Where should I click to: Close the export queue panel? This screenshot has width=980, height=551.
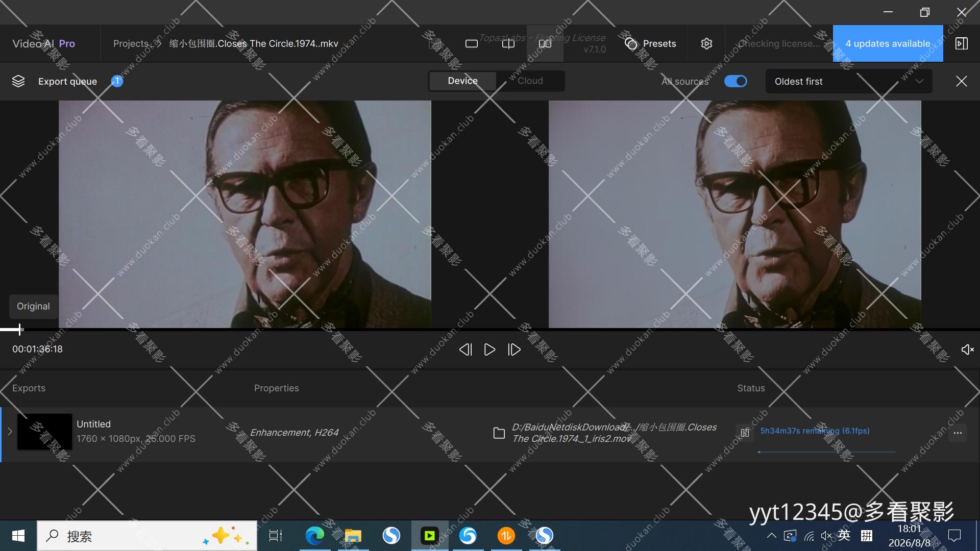pyautogui.click(x=962, y=81)
